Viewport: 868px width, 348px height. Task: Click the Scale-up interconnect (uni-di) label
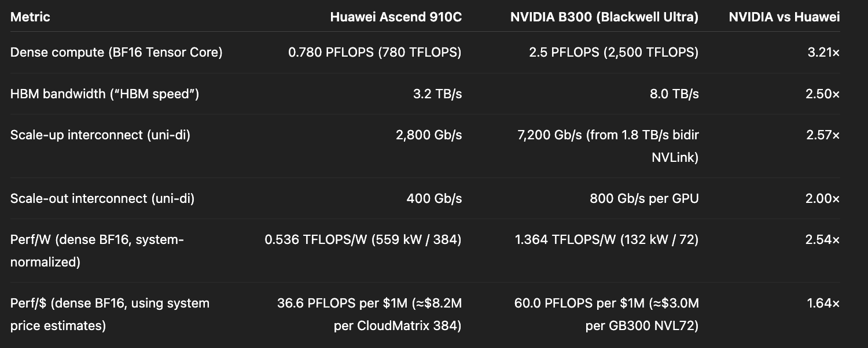tap(100, 135)
